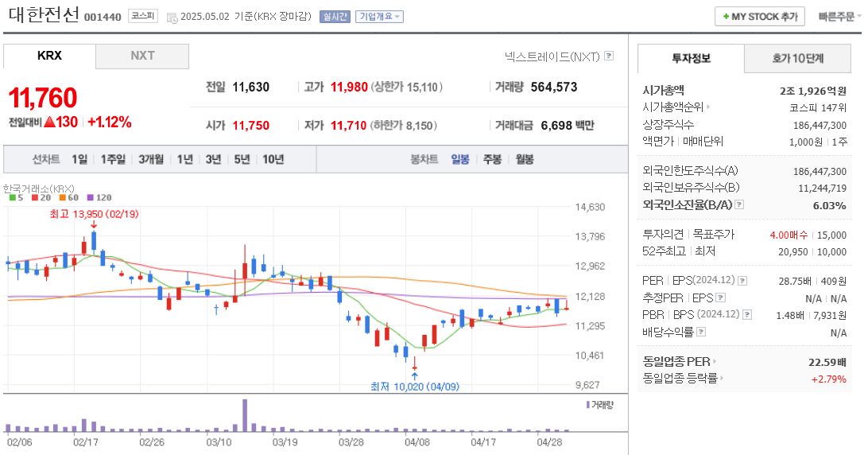Click stock code 001440

pyautogui.click(x=103, y=17)
